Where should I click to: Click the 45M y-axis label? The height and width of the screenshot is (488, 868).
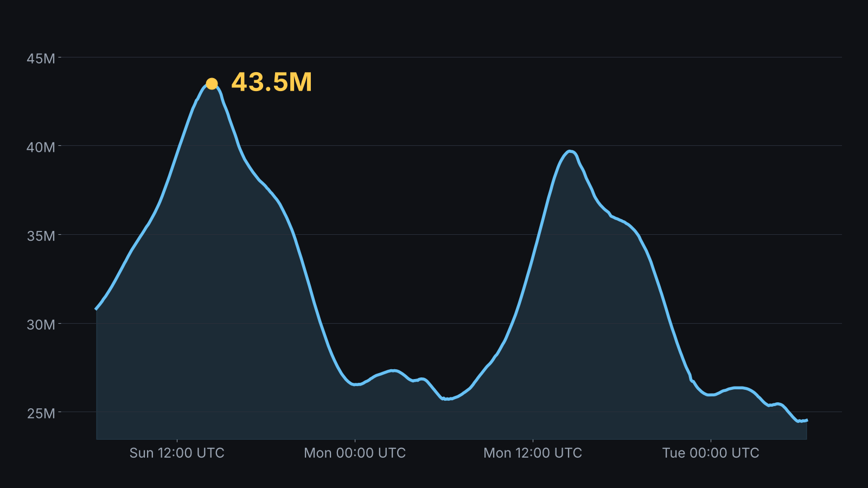[x=41, y=58]
